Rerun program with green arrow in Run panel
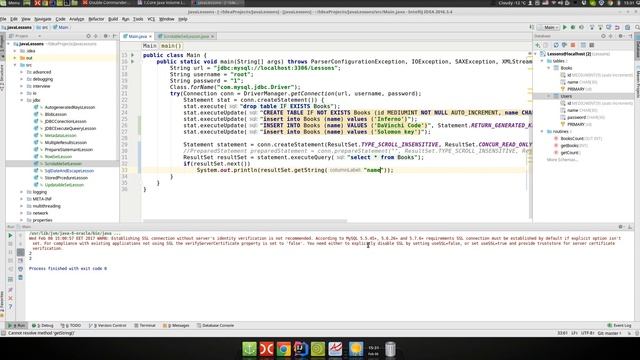 (x=11, y=236)
